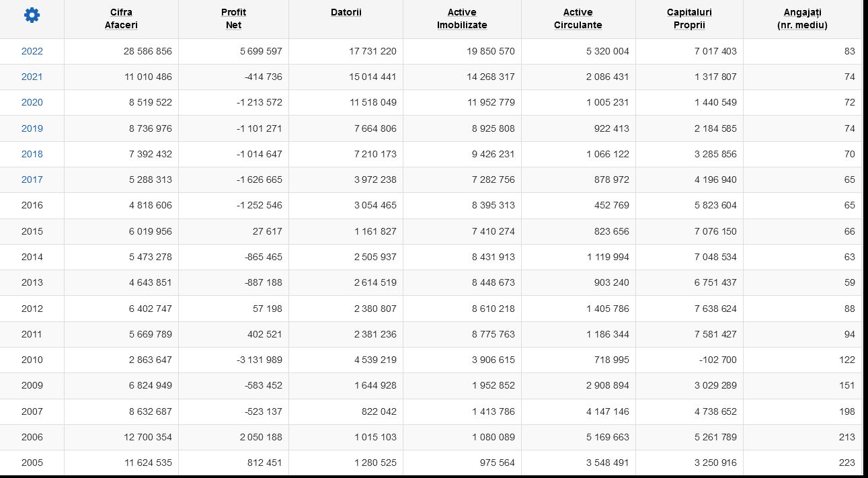The width and height of the screenshot is (868, 478).
Task: Select employee count 223
Action: [x=847, y=463]
